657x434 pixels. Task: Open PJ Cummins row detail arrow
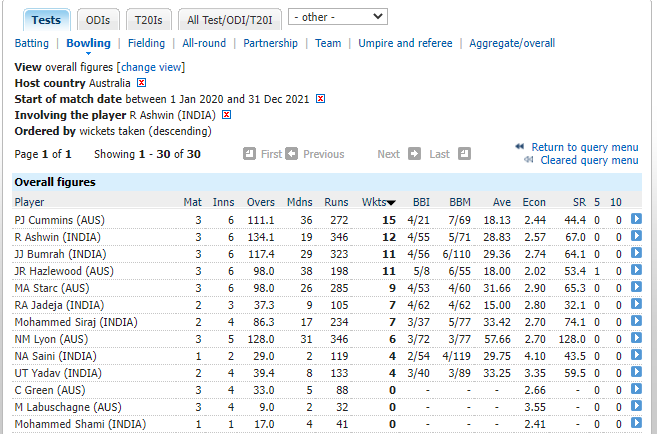636,219
